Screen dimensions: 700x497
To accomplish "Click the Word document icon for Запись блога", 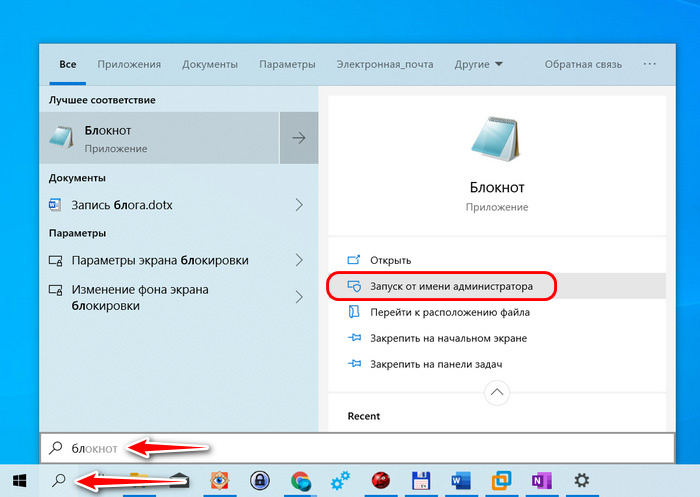I will [x=55, y=205].
